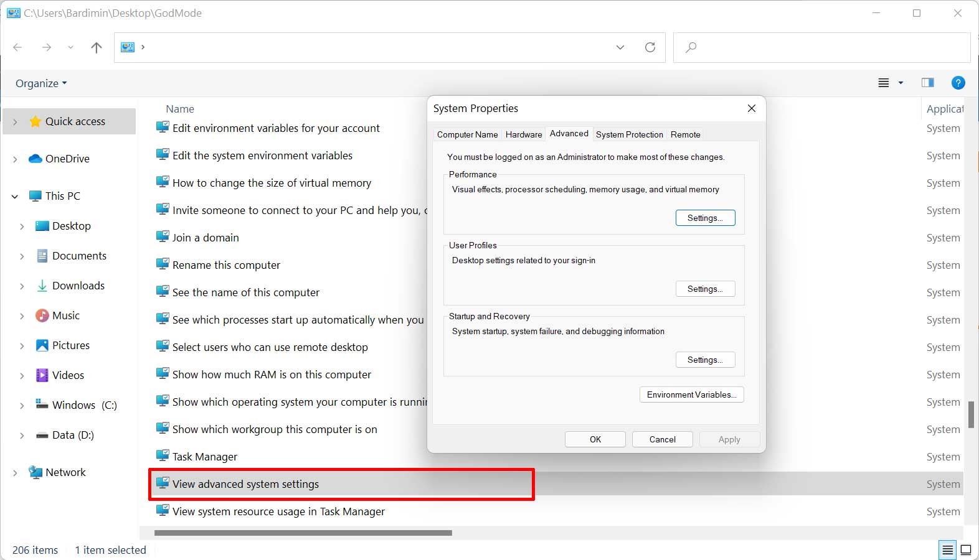Viewport: 979px width, 560px height.
Task: Open view options dropdown arrow
Action: tap(901, 83)
